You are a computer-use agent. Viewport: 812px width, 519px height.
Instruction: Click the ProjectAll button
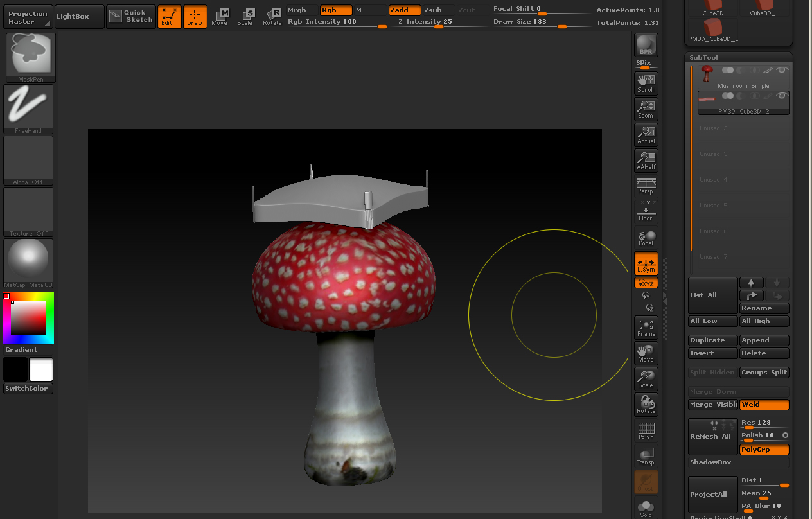pyautogui.click(x=712, y=495)
